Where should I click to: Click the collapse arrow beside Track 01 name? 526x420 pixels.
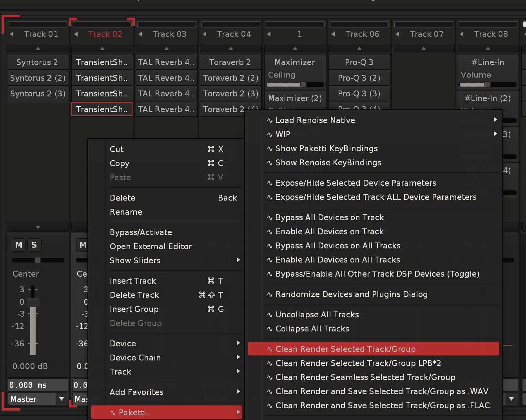pyautogui.click(x=12, y=34)
